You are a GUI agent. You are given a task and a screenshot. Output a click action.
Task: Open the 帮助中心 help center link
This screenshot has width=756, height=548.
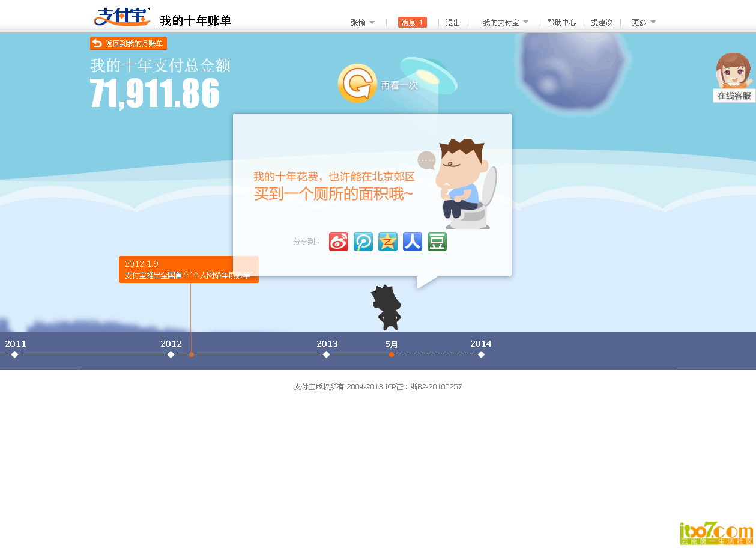tap(561, 23)
